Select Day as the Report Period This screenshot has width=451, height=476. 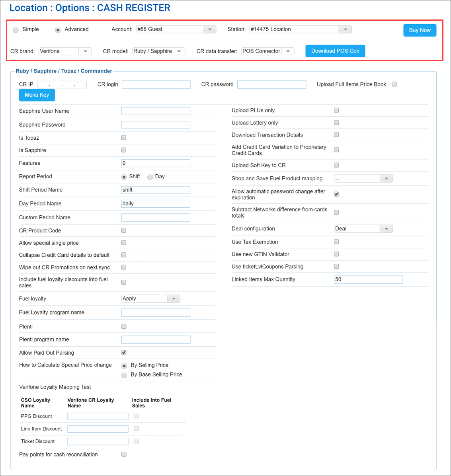150,177
